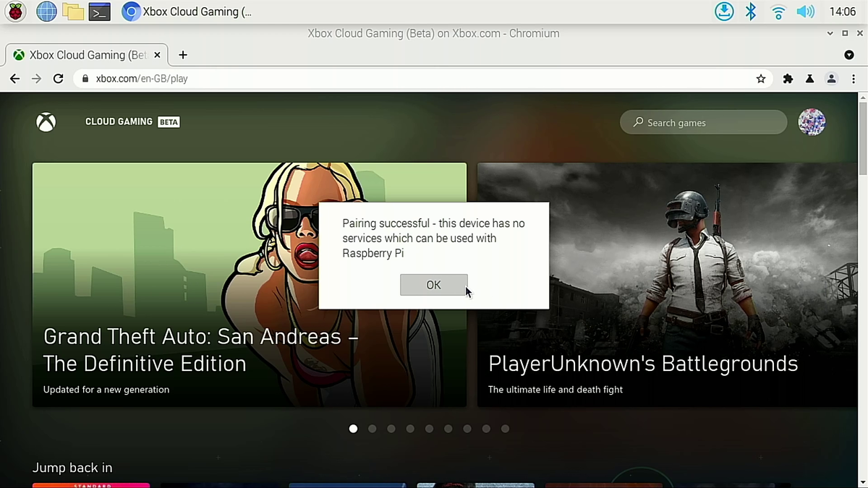Open the Raspberry Pi menu

pos(15,11)
